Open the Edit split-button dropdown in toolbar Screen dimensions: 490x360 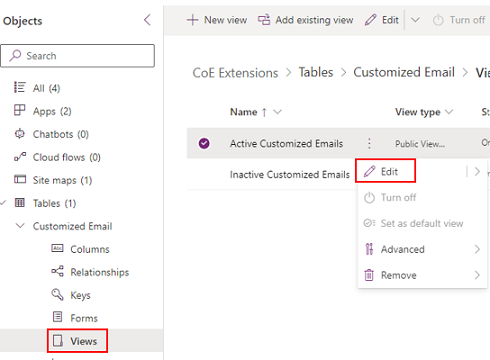point(415,20)
